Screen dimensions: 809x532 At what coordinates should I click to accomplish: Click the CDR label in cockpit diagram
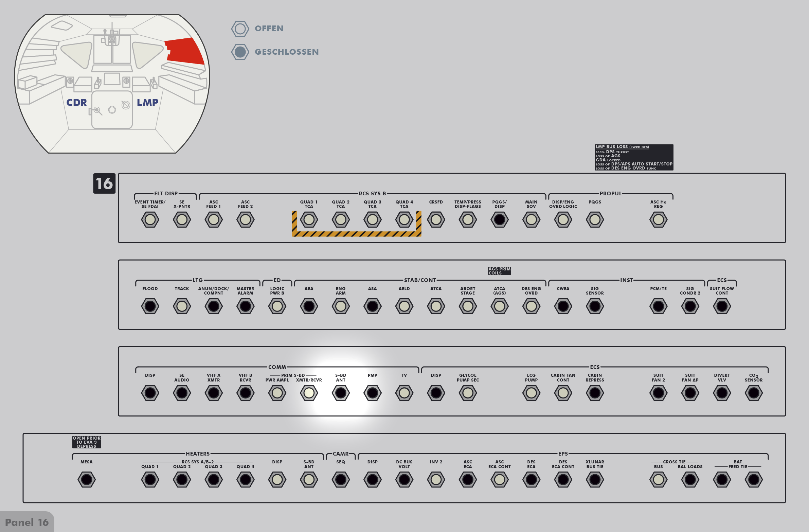(76, 102)
